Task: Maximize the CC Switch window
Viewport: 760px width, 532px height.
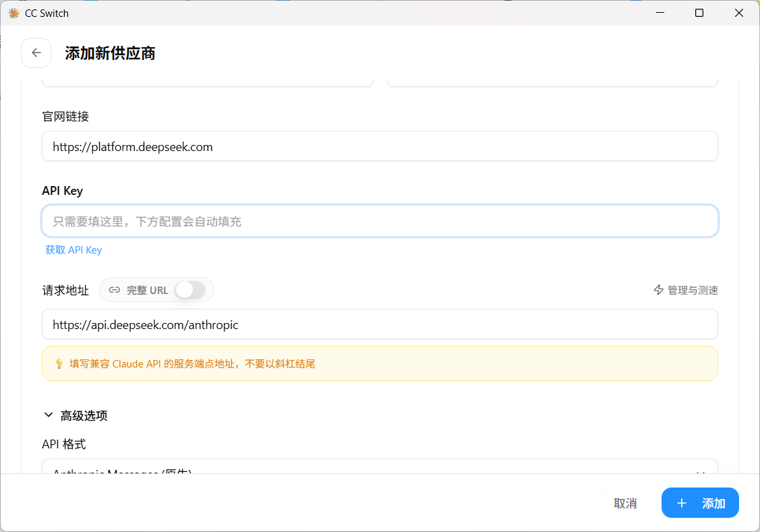Action: coord(699,13)
